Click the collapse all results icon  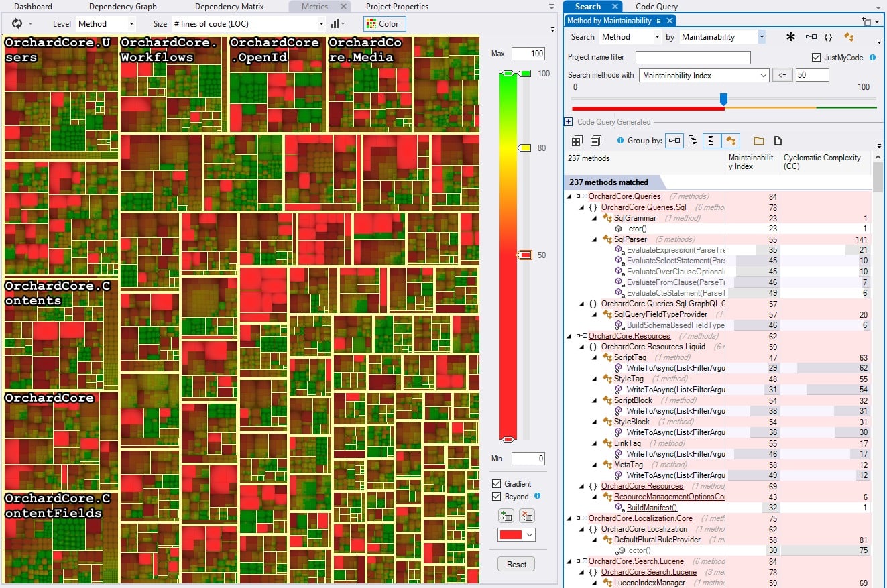595,141
